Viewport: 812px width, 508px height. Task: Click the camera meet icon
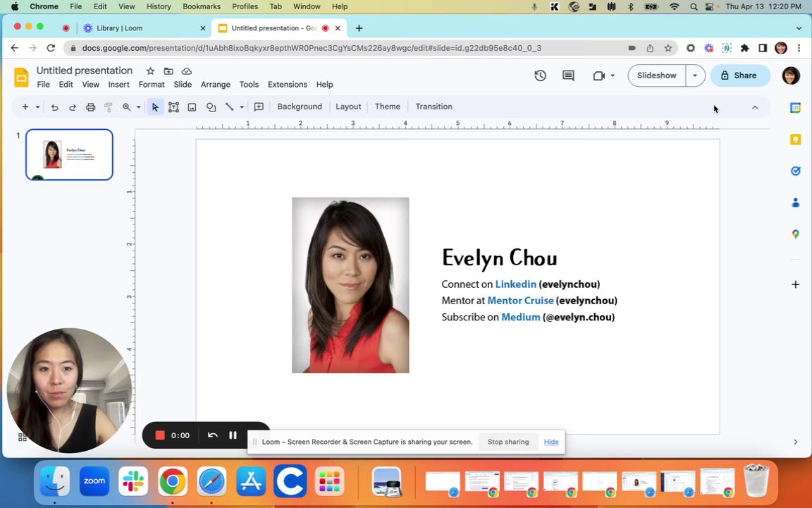pyautogui.click(x=598, y=75)
